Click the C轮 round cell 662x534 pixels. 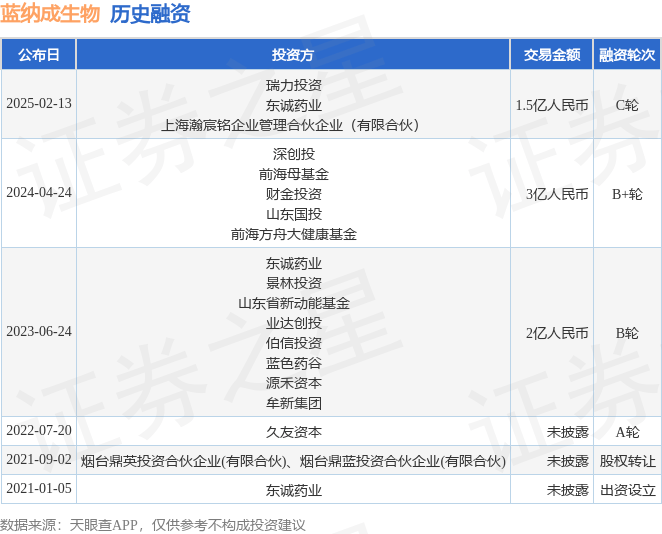[627, 105]
